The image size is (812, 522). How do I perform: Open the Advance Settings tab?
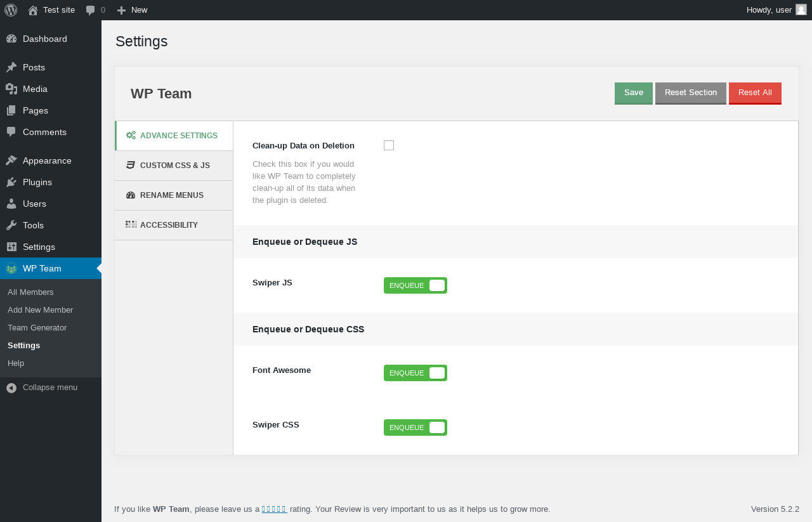pyautogui.click(x=174, y=136)
